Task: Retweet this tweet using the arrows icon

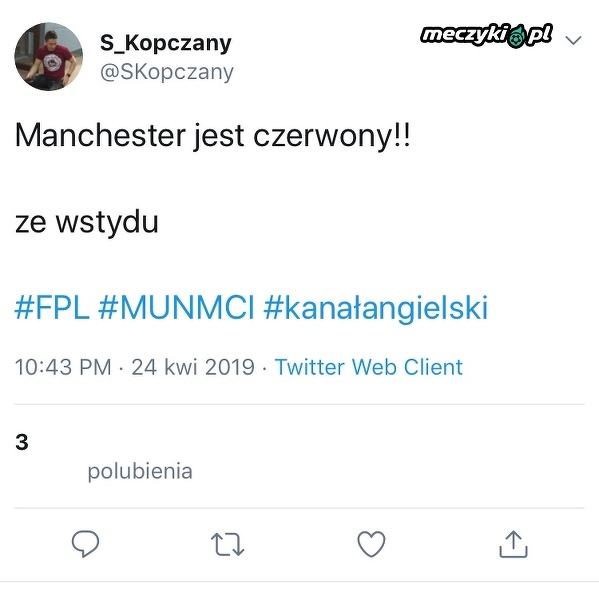Action: 227,544
